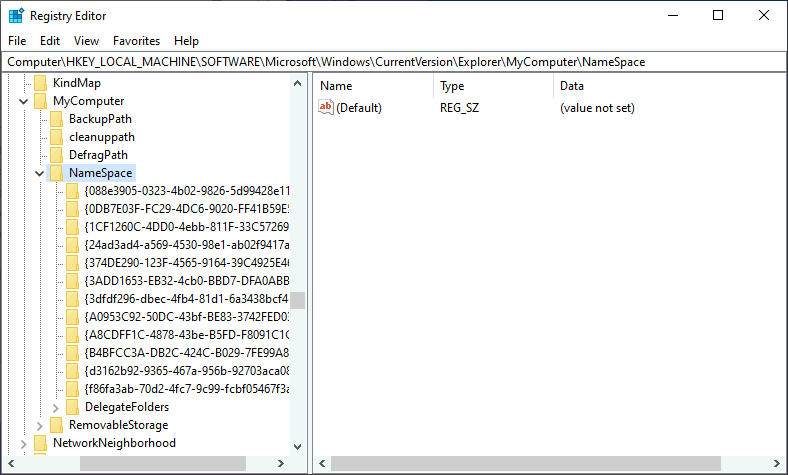Screen dimensions: 788x475
Task: Maximize the Registry Editor window
Action: 718,16
